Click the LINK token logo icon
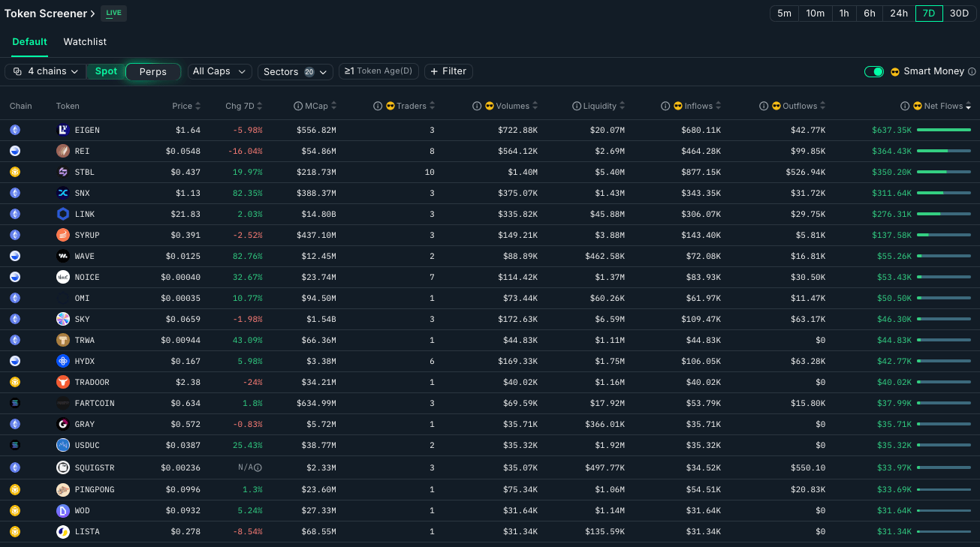The width and height of the screenshot is (980, 547). pyautogui.click(x=63, y=214)
